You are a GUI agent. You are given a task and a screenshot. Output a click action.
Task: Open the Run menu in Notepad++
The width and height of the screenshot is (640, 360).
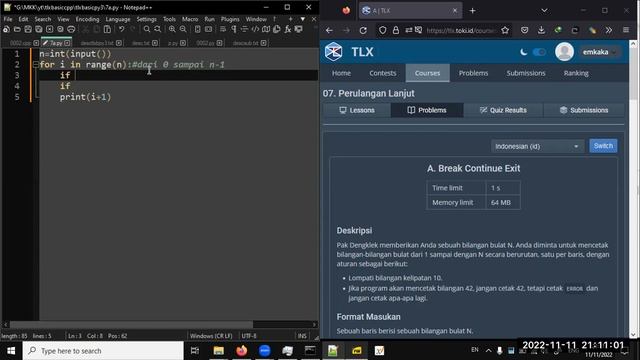(209, 19)
